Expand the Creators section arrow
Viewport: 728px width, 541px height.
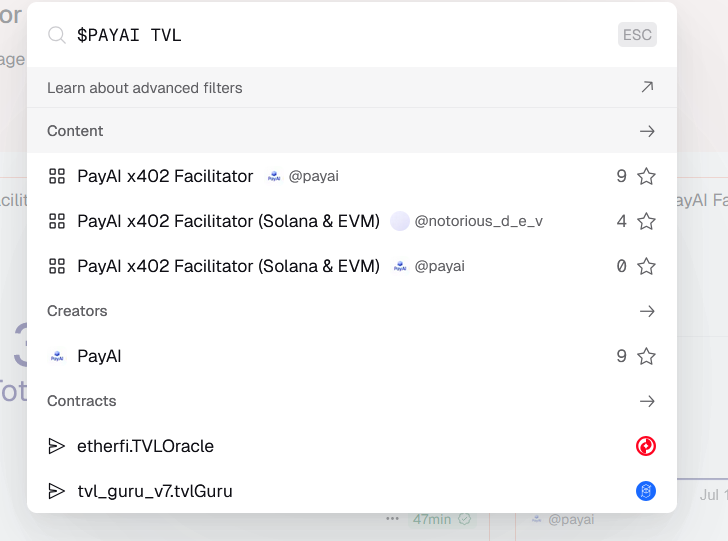(647, 311)
